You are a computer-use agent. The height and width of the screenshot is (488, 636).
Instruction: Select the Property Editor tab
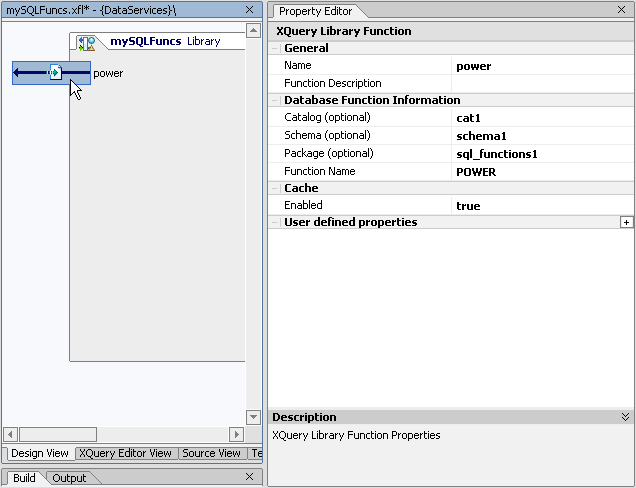[x=316, y=11]
